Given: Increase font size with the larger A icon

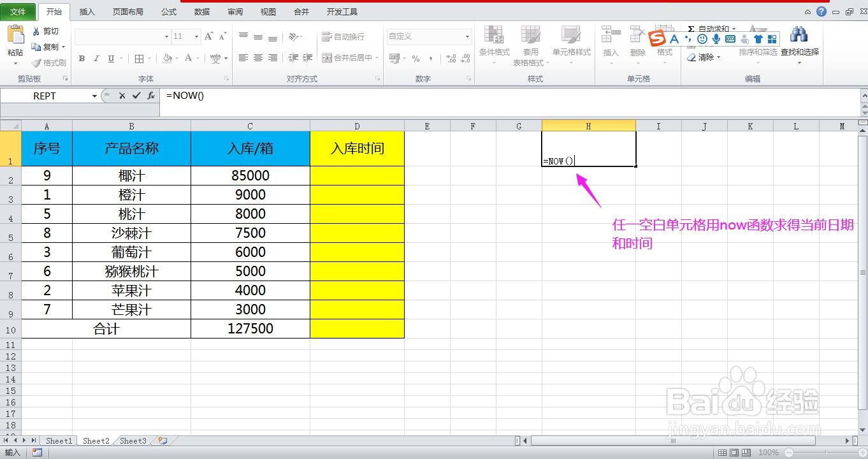Looking at the screenshot, I should click(208, 37).
